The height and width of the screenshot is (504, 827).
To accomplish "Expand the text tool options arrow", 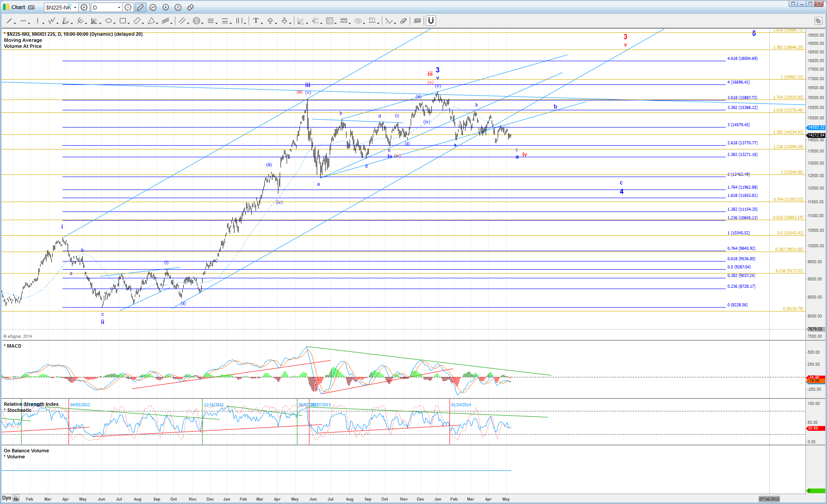I will point(262,23).
